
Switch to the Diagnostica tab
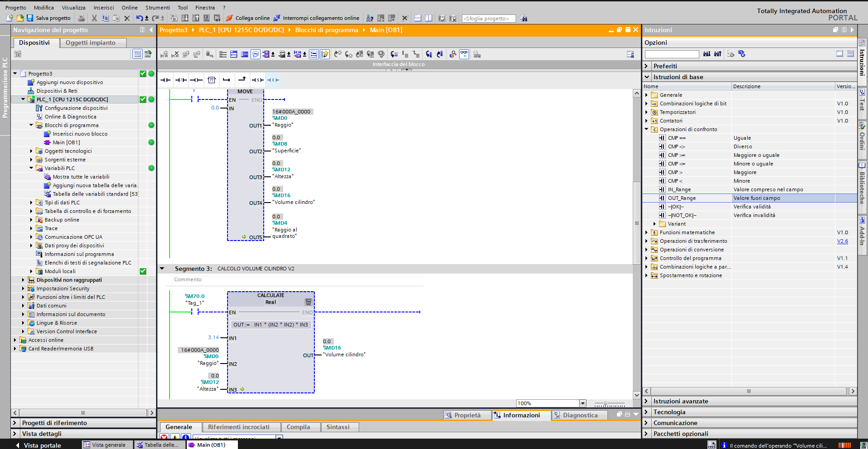tap(579, 415)
